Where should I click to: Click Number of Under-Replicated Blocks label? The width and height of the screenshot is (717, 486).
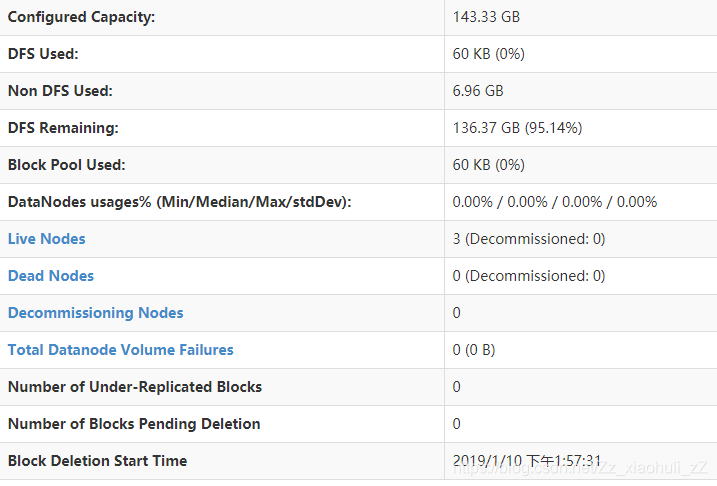point(135,387)
